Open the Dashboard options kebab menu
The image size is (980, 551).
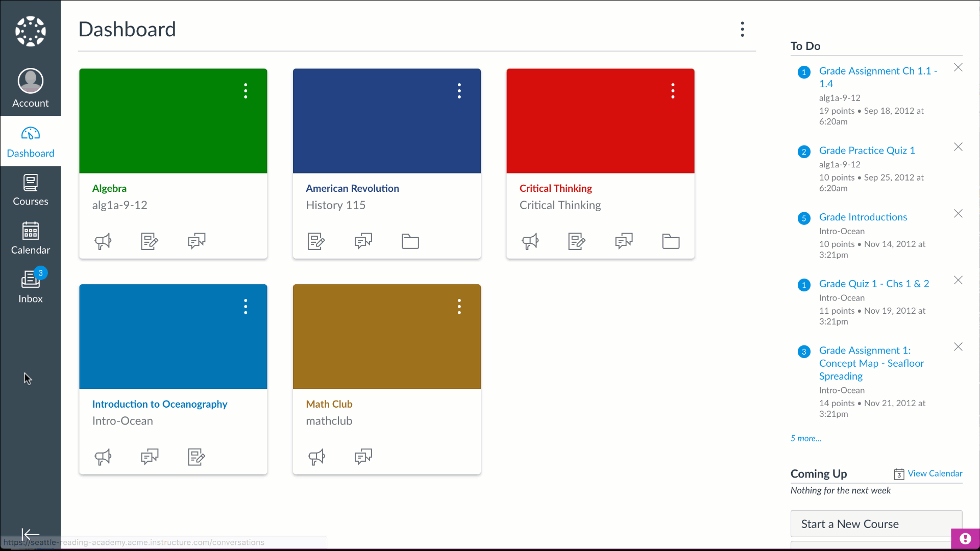coord(742,30)
